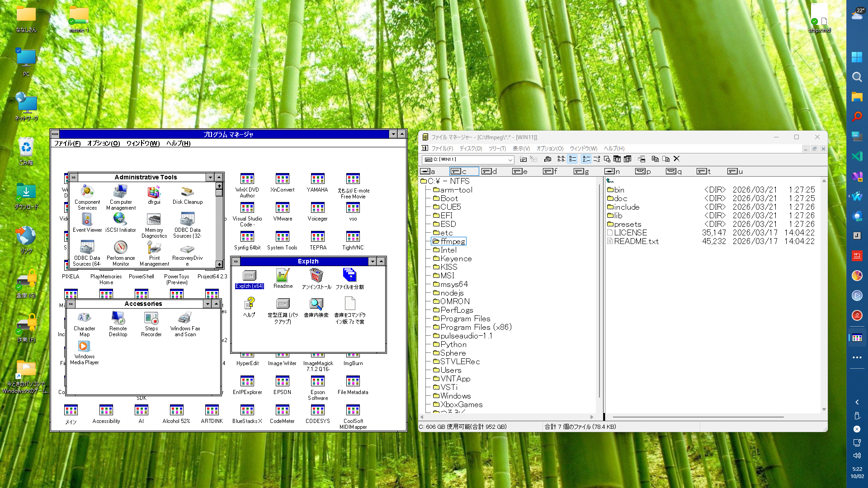Open the ツリー(T) menu in File Manager
Viewport: 868px width, 488px height.
497,149
